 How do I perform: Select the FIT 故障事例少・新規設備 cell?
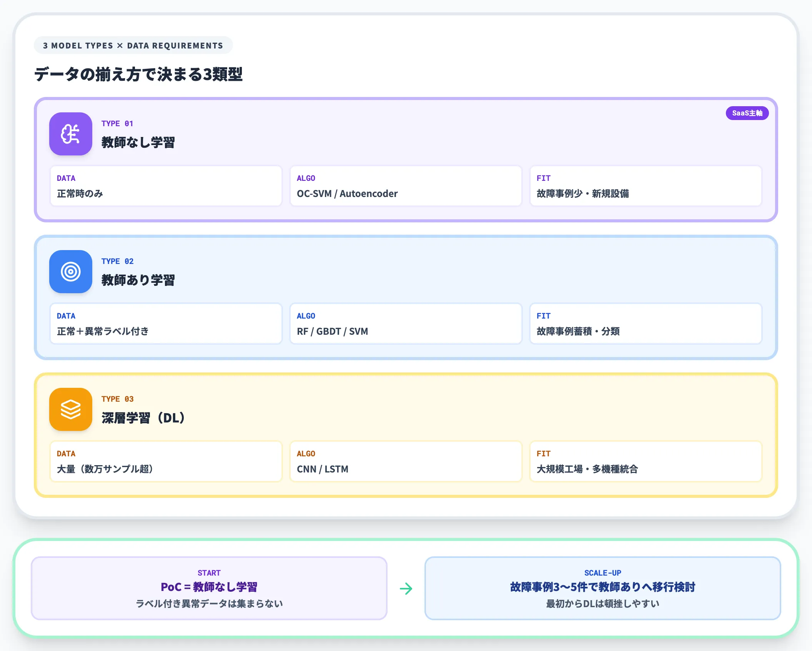[x=646, y=186]
